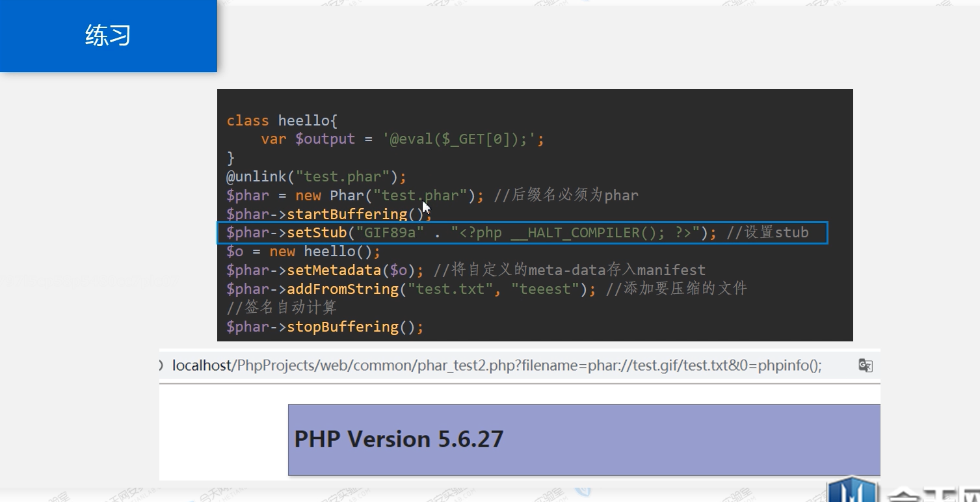This screenshot has width=980, height=502.
Task: Click the browser URL address field
Action: click(497, 365)
